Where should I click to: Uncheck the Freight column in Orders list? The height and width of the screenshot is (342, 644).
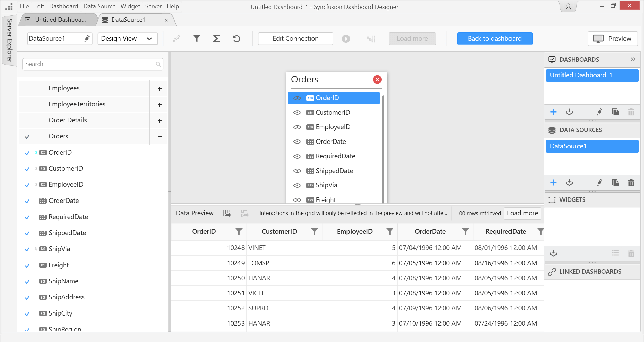pyautogui.click(x=27, y=265)
